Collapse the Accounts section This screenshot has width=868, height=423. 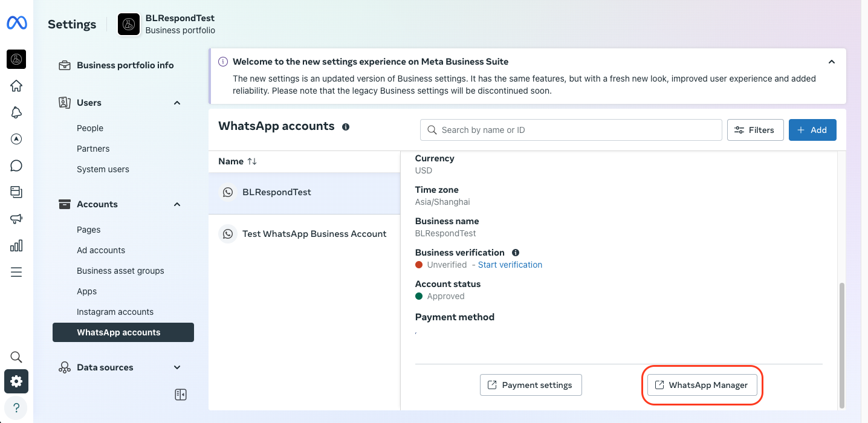(x=177, y=204)
